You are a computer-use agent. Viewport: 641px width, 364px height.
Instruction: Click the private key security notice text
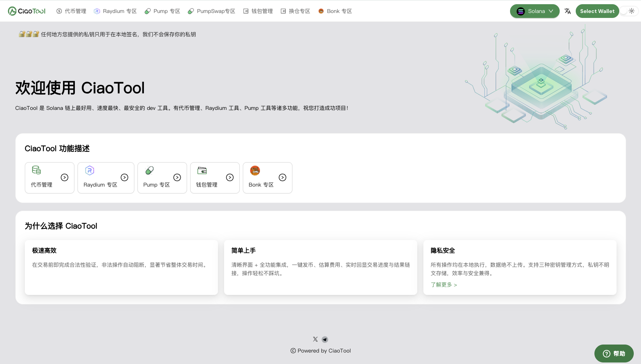point(118,34)
